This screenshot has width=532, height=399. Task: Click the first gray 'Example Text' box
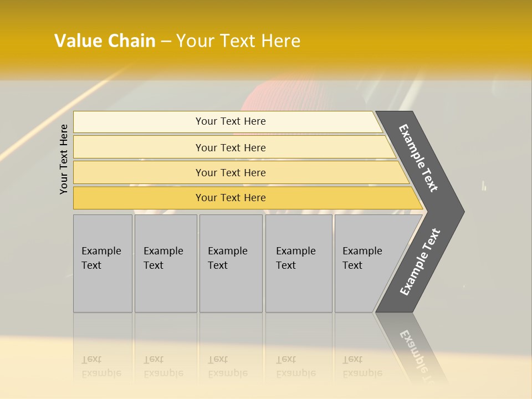coord(103,263)
